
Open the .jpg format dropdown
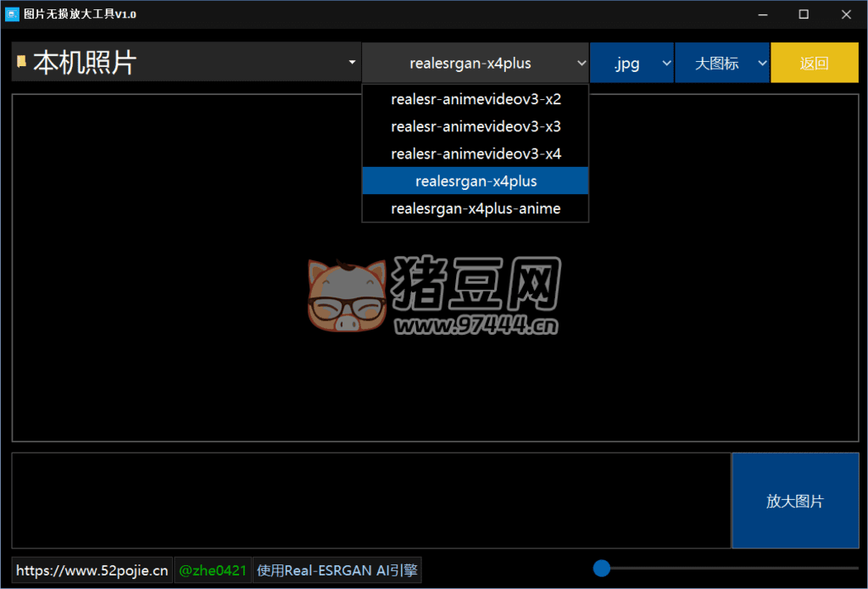(x=632, y=64)
